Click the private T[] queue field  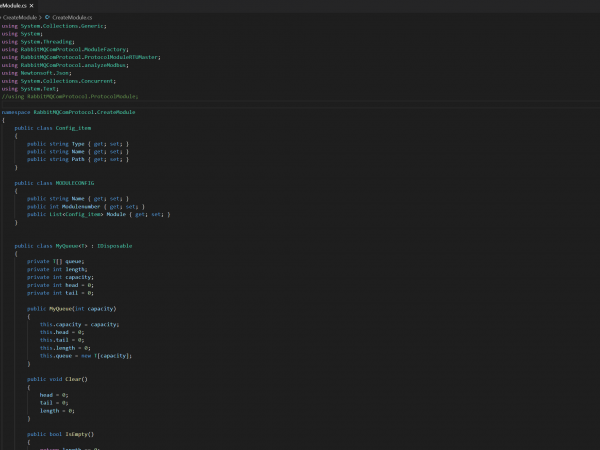click(x=56, y=261)
